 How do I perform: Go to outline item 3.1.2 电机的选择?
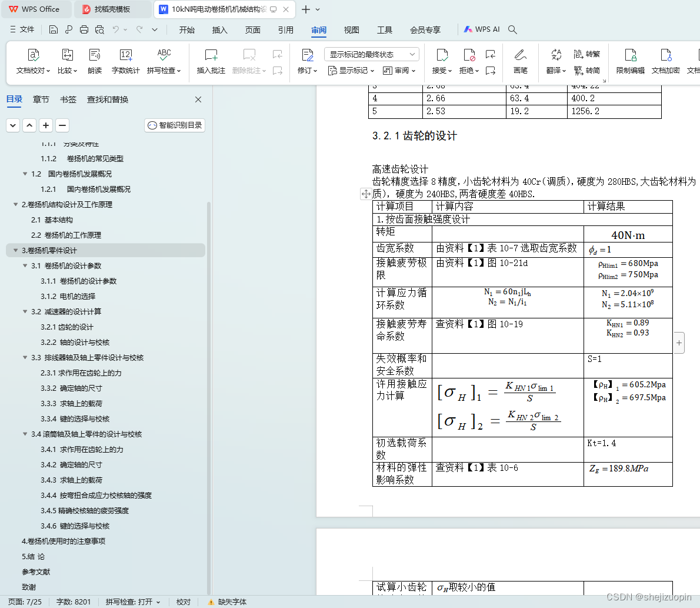(68, 296)
